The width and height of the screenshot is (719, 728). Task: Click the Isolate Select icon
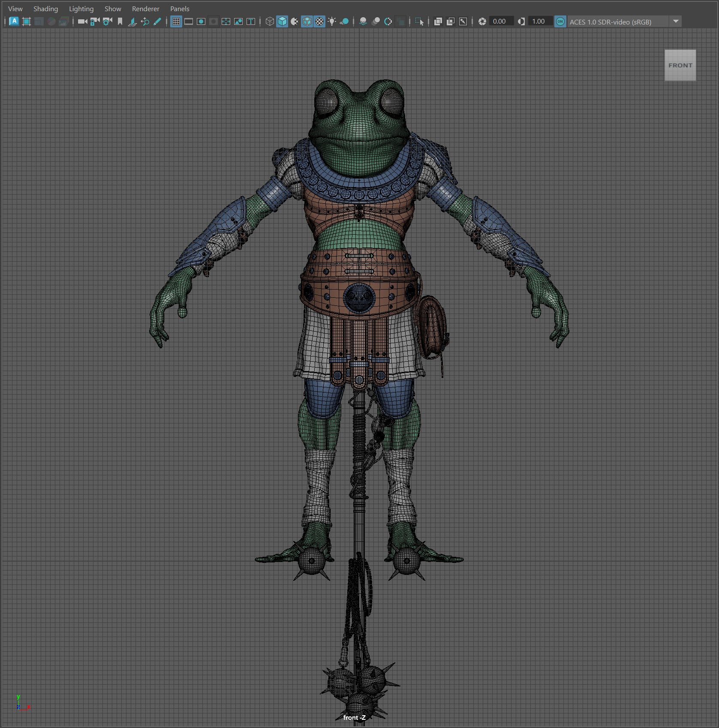[419, 21]
